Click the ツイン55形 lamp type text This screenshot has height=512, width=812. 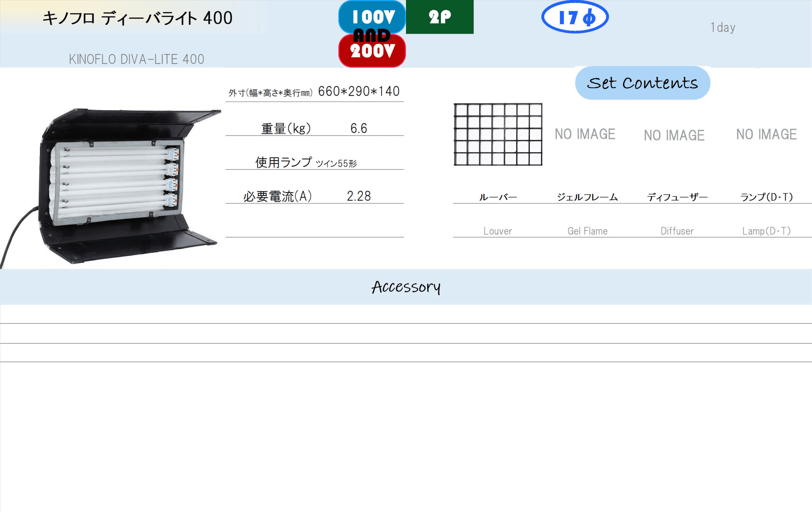[336, 164]
